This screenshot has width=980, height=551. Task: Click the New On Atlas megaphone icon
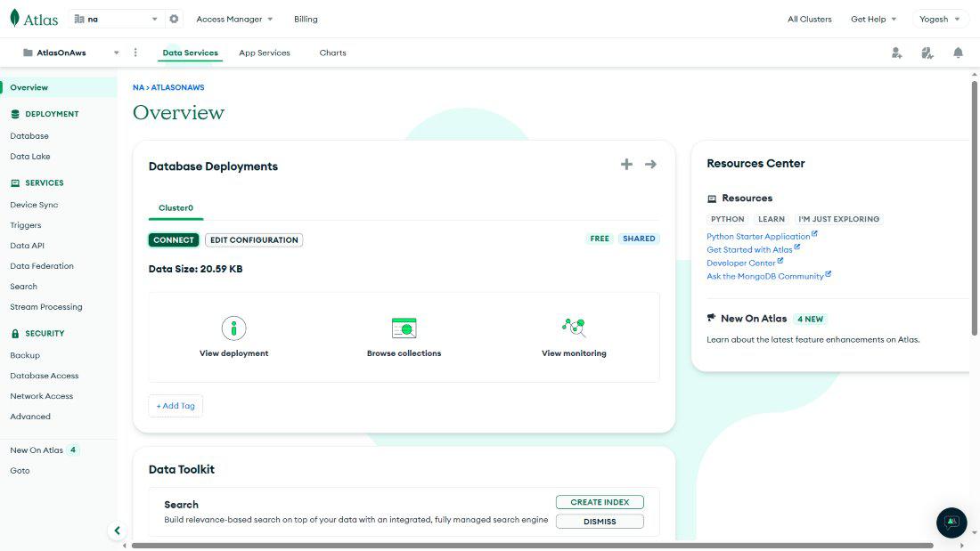[711, 318]
